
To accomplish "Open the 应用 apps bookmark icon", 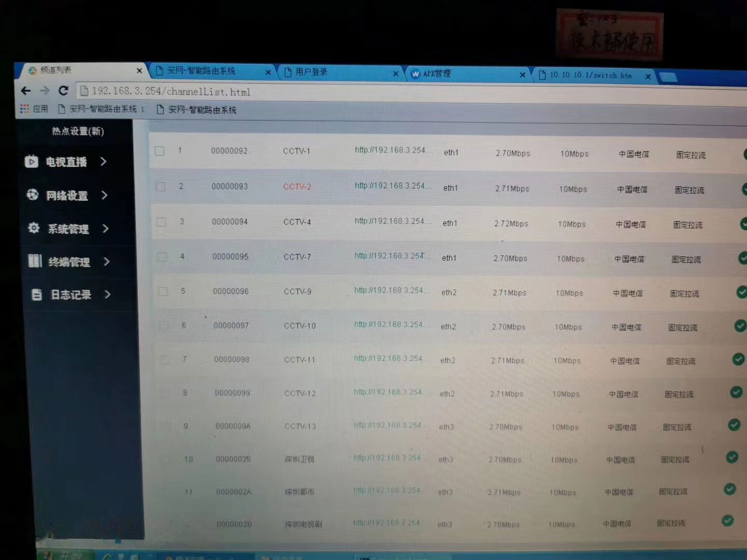I will (24, 108).
